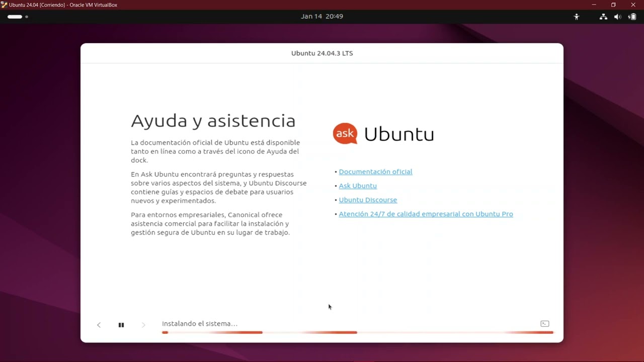
Task: Open the Documentación oficial link
Action: click(x=375, y=171)
